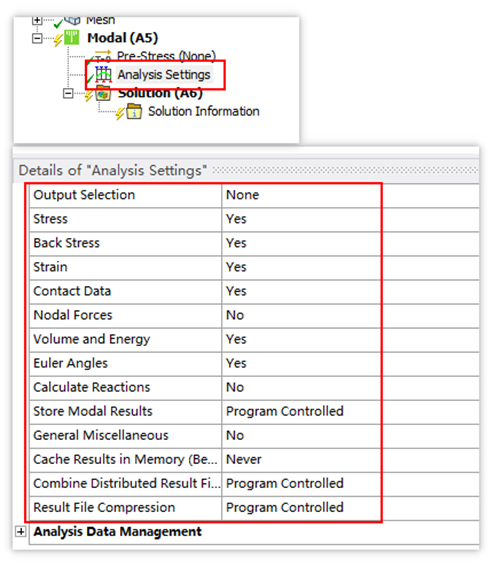This screenshot has height=568, width=494.
Task: Select Analysis Settings in the tree
Action: click(164, 75)
